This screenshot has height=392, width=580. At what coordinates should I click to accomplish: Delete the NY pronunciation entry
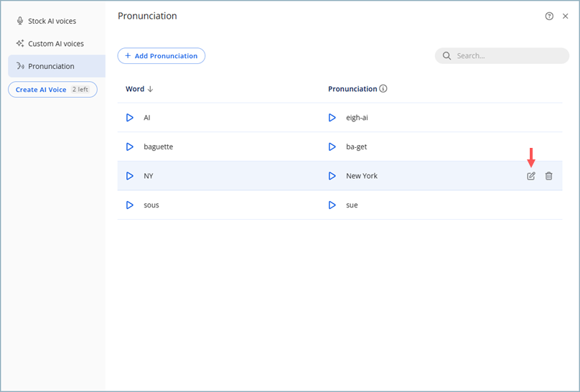[x=549, y=176]
